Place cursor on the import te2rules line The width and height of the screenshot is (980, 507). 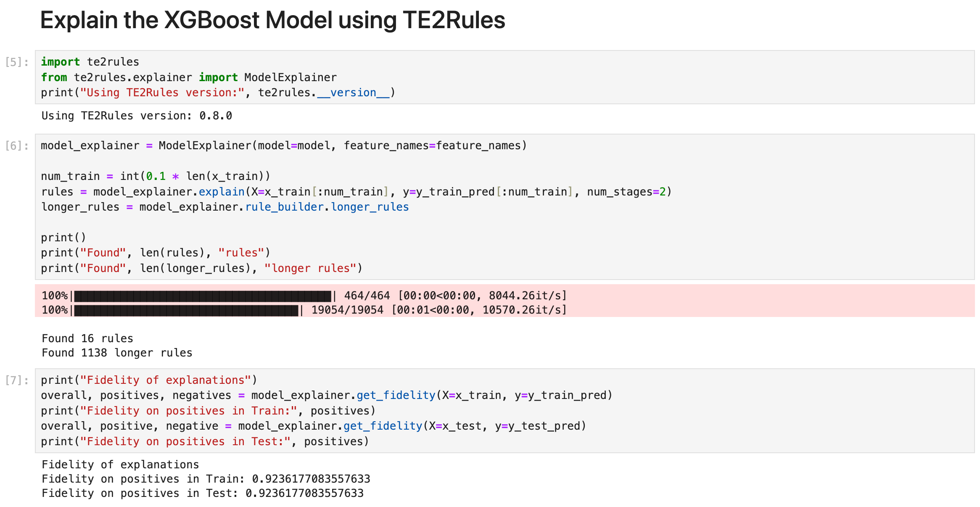pyautogui.click(x=90, y=62)
